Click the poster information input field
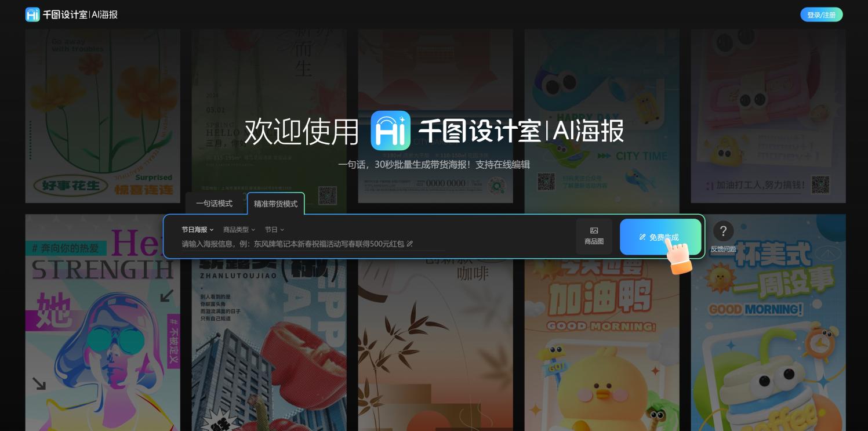The height and width of the screenshot is (431, 868). tap(313, 244)
